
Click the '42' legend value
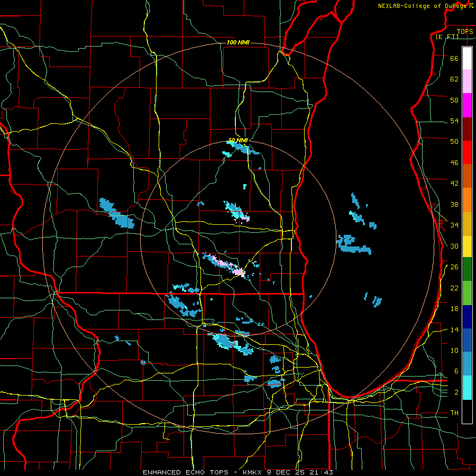[454, 184]
